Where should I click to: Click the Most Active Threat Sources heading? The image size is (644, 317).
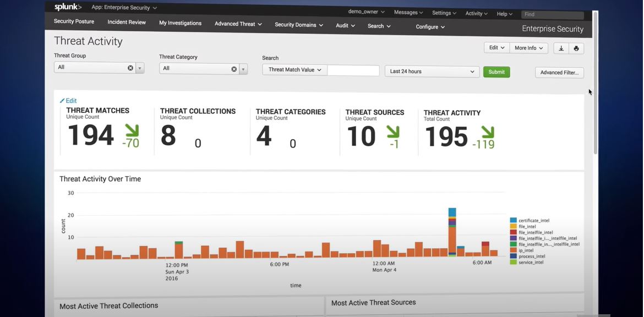373,303
